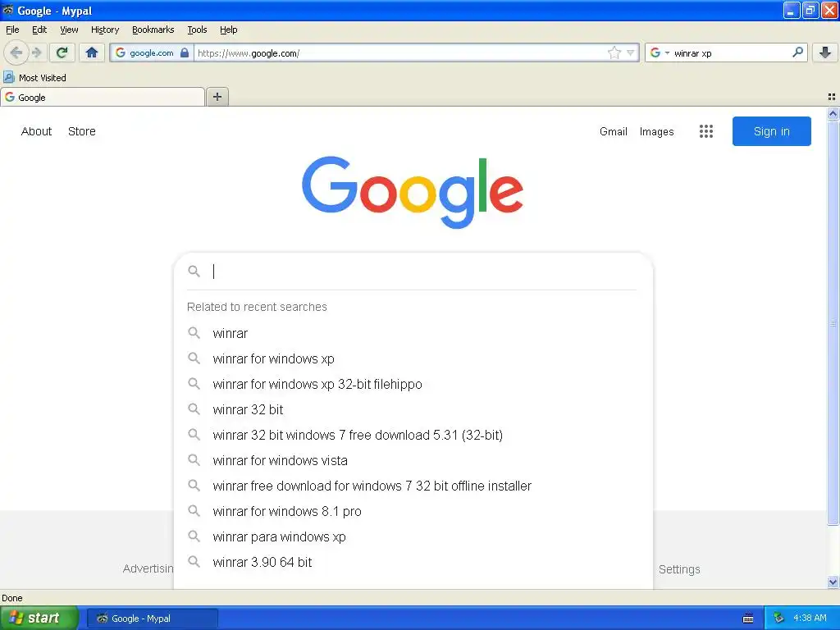Open the address bar history dropdown arrow
The height and width of the screenshot is (630, 840).
[631, 52]
